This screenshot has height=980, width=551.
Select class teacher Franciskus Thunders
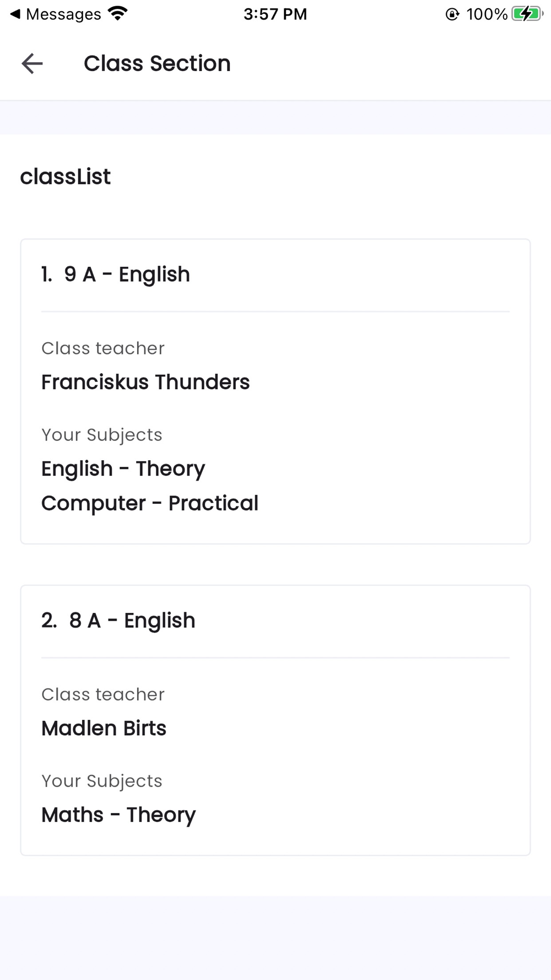145,382
